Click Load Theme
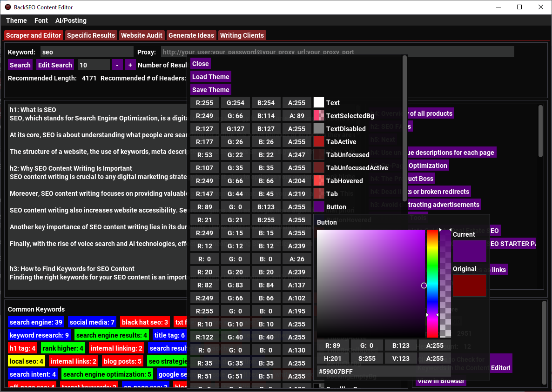This screenshot has height=392, width=552. point(210,76)
